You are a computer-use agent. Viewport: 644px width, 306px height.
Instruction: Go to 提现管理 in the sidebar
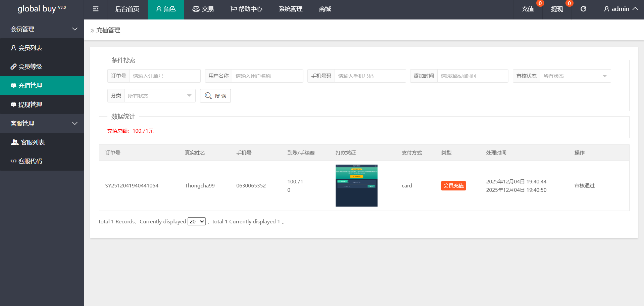coord(30,105)
